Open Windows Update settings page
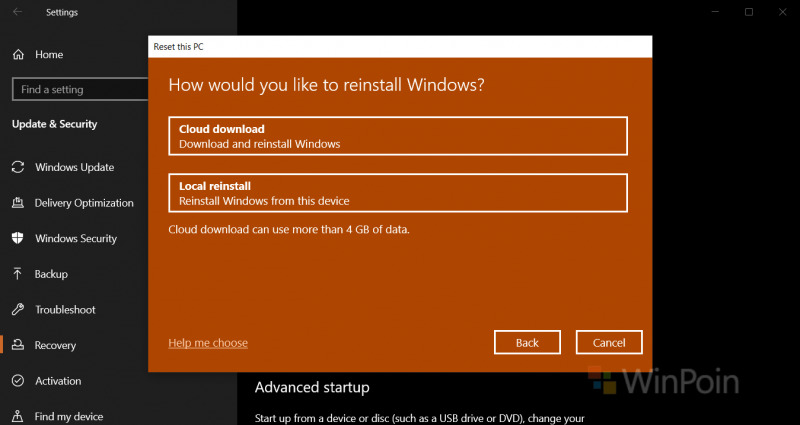Image resolution: width=800 pixels, height=425 pixels. click(x=74, y=167)
